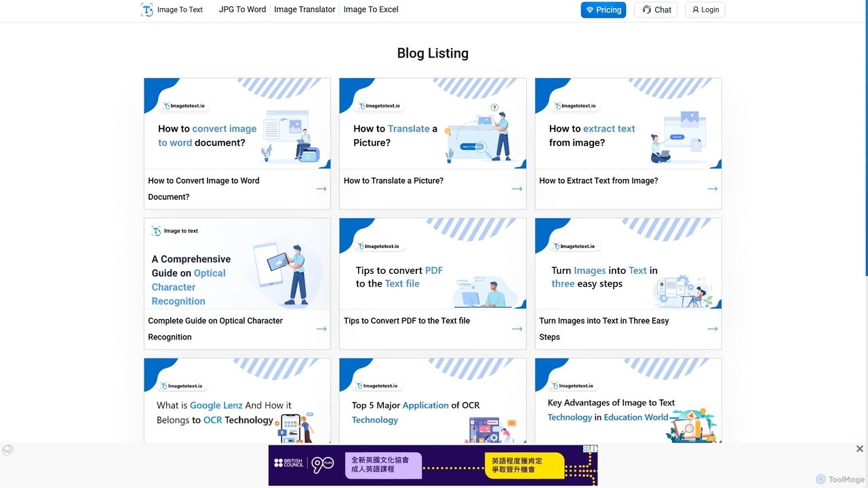The width and height of the screenshot is (868, 488).
Task: Open Tips to convert PDF thumbnail
Action: [433, 264]
